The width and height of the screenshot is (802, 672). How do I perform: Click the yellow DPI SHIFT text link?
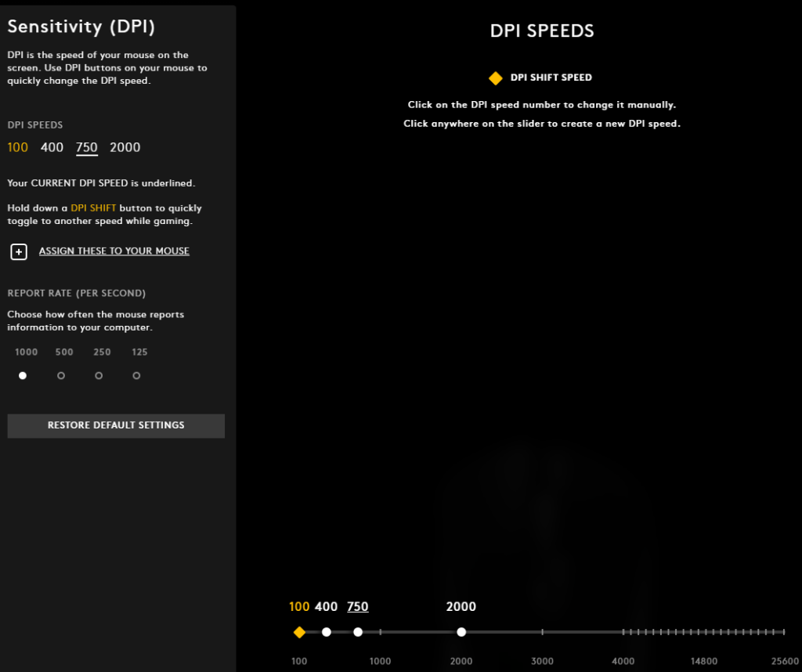92,208
